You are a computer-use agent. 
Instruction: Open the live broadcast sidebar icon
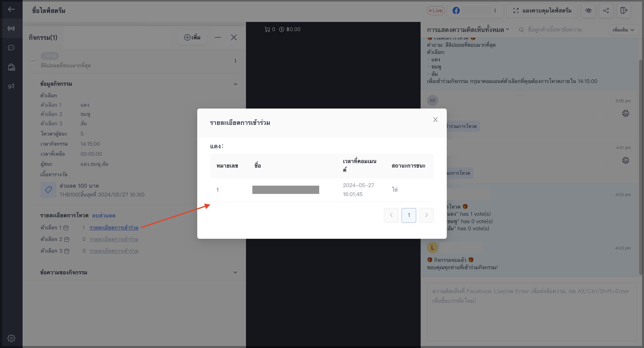pyautogui.click(x=11, y=28)
